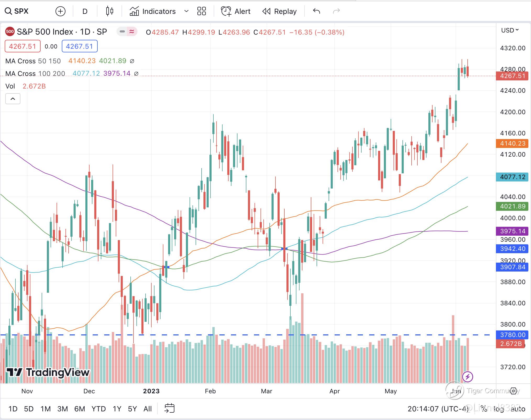
Task: Click the undo arrow
Action: (317, 11)
